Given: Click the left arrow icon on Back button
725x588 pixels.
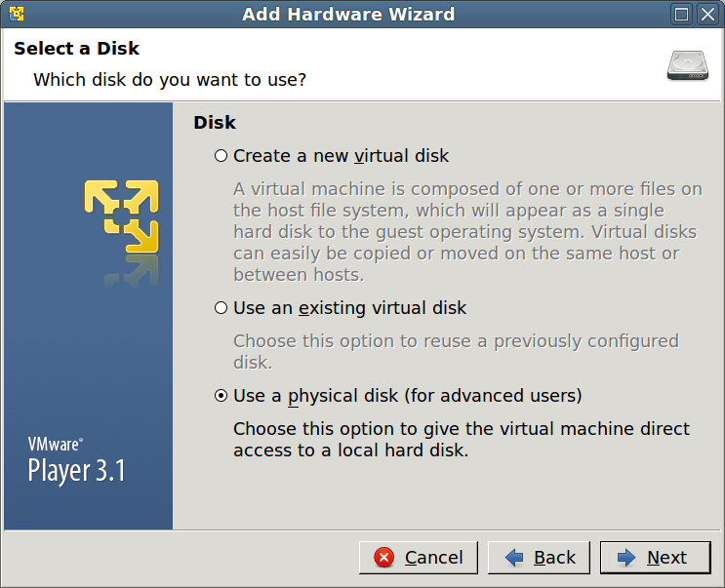Looking at the screenshot, I should pos(514,558).
